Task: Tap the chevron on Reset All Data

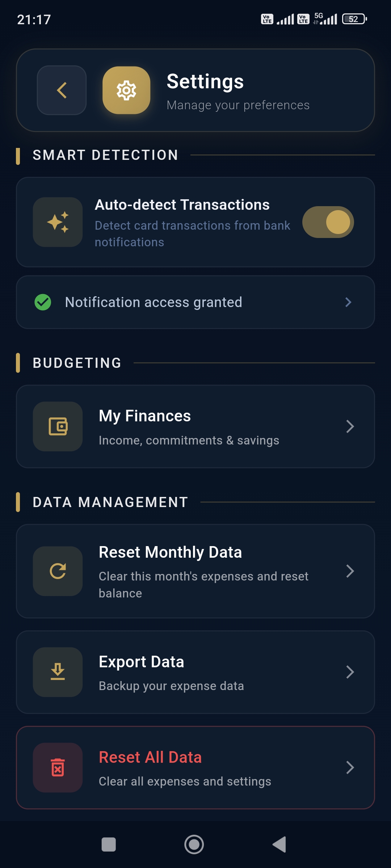Action: click(350, 767)
